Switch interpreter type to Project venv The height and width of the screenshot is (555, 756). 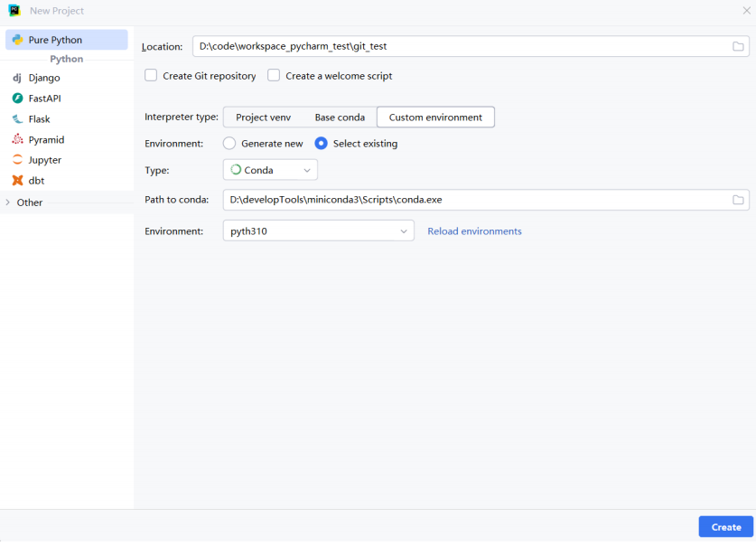tap(263, 118)
